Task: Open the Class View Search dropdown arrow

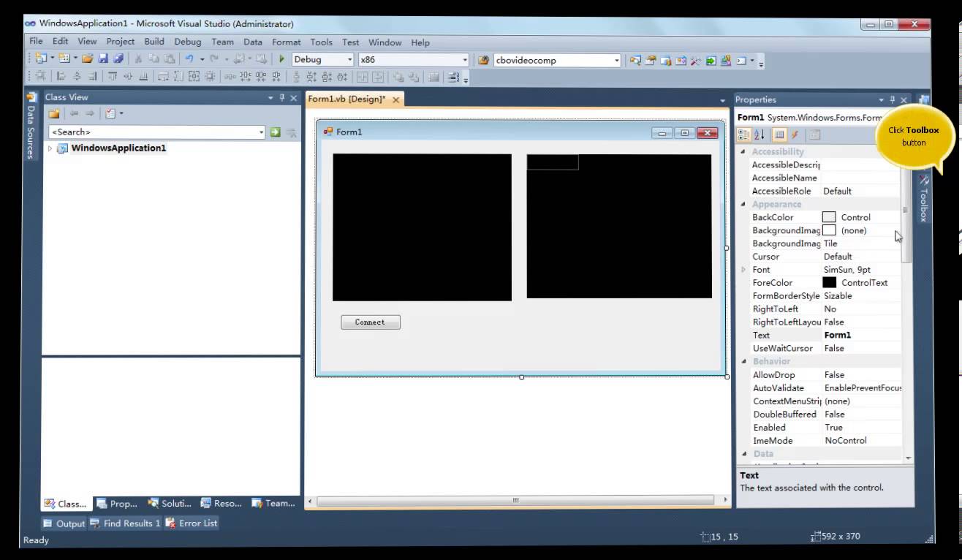Action: tap(261, 132)
